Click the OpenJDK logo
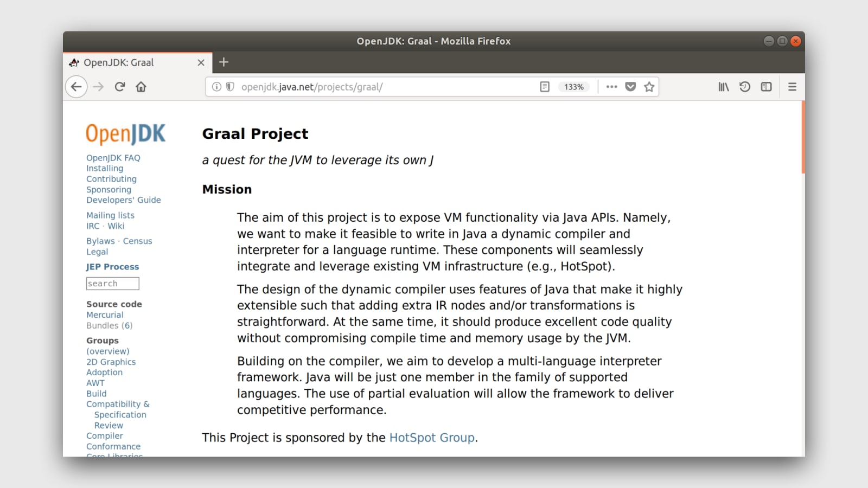Viewport: 868px width, 488px height. (126, 133)
